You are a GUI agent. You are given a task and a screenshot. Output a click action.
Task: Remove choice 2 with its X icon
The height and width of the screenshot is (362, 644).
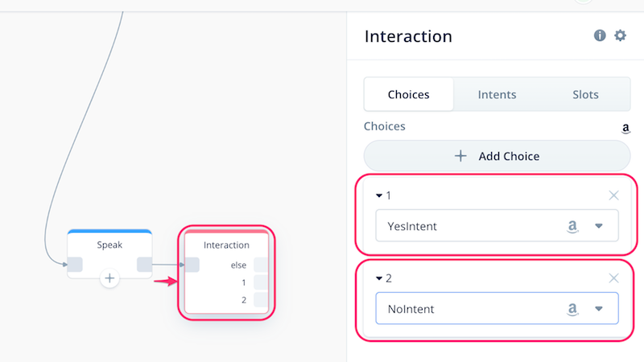[x=613, y=278]
